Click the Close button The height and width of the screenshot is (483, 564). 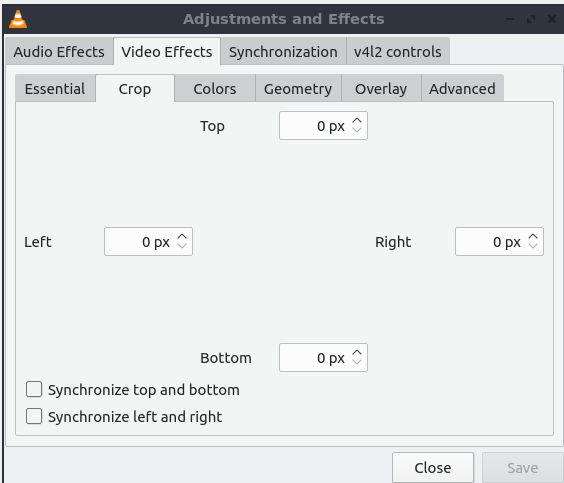click(433, 468)
